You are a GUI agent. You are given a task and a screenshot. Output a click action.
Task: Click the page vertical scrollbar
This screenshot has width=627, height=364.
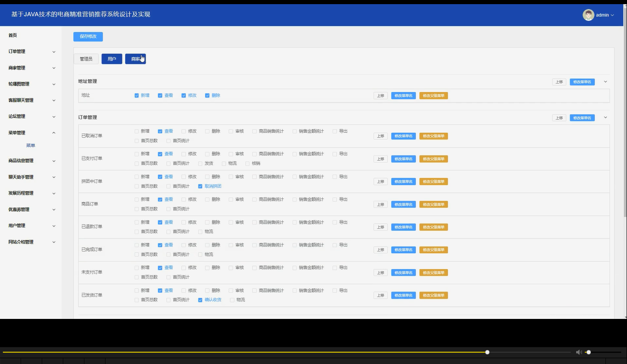(x=625, y=112)
